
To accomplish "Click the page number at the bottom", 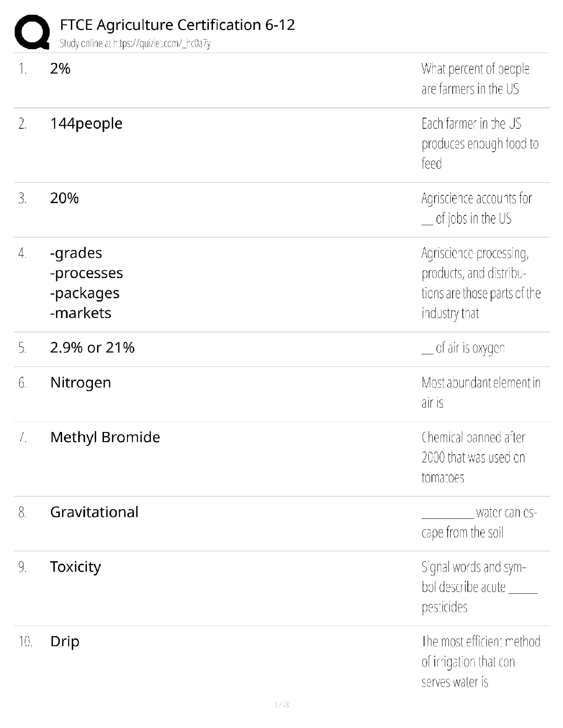I will [281, 705].
